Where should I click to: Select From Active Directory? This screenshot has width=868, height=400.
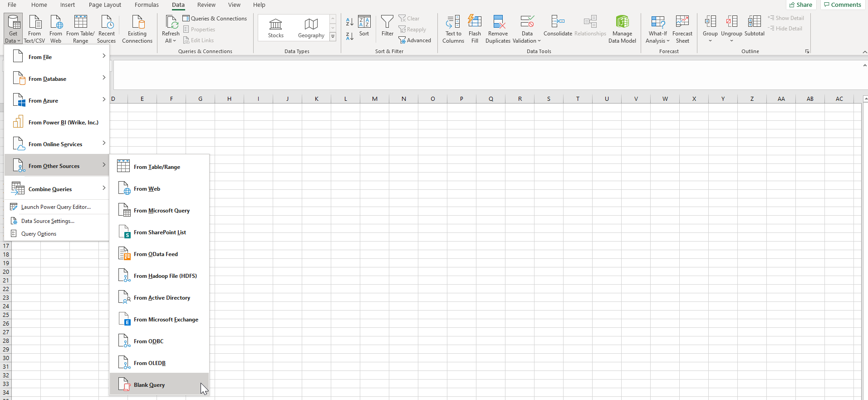159,297
